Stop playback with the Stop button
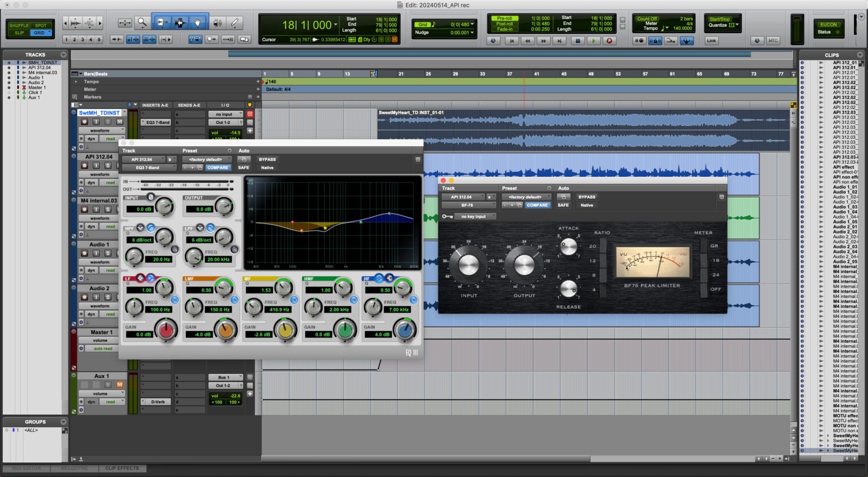The width and height of the screenshot is (868, 477). coord(577,41)
